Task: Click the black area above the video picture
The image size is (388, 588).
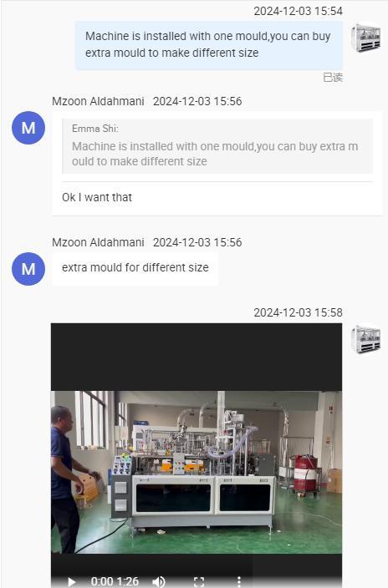Action: pyautogui.click(x=197, y=357)
